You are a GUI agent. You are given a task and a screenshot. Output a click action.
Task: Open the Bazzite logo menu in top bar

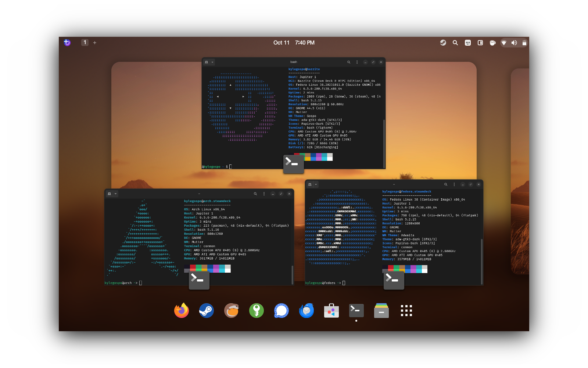[x=67, y=42]
